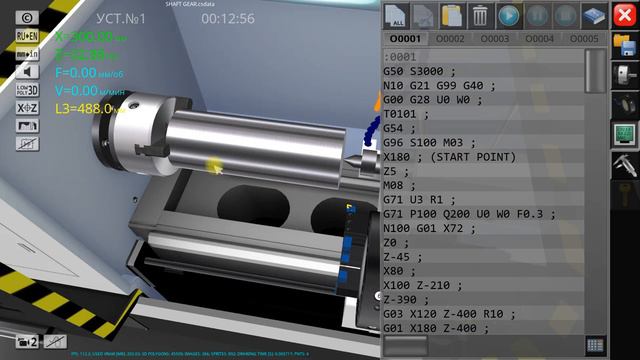Start the program with the blue play button
This screenshot has width=640, height=360.
(x=508, y=16)
